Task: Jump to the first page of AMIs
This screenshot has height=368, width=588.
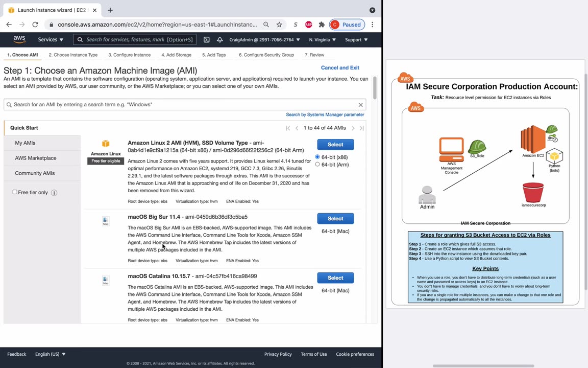Action: [288, 128]
